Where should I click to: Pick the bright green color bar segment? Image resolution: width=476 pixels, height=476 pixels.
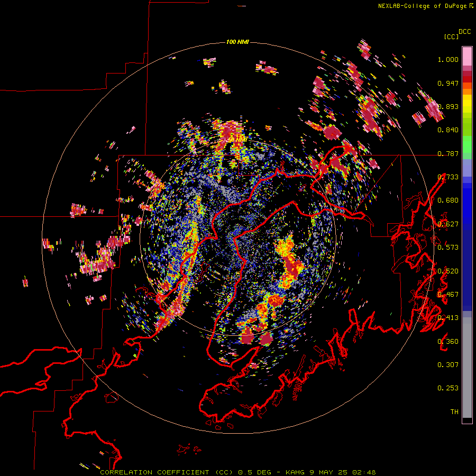click(x=467, y=144)
